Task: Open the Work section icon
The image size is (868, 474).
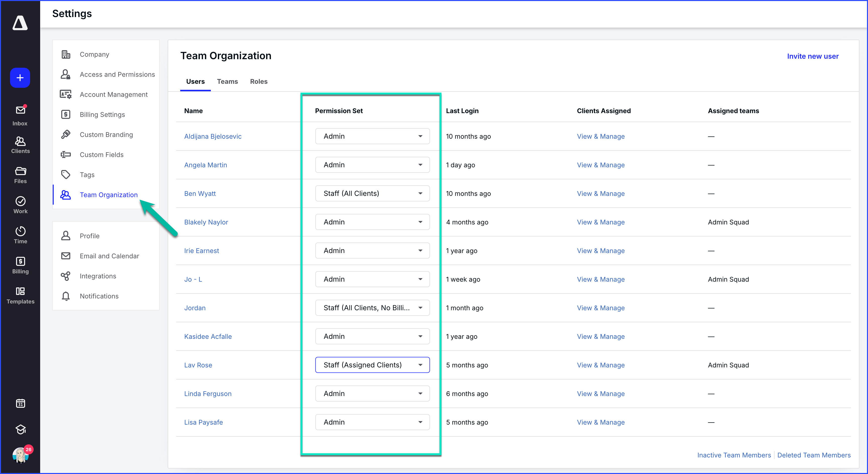Action: pos(20,205)
